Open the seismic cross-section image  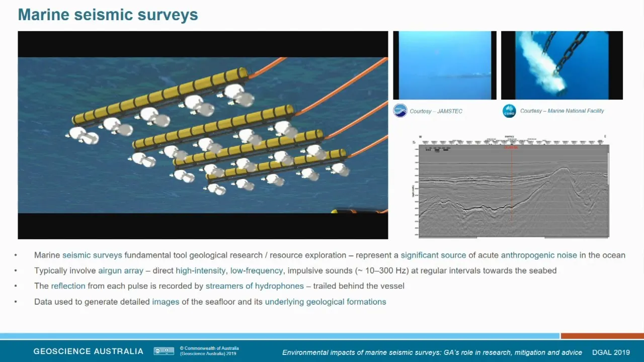(511, 186)
